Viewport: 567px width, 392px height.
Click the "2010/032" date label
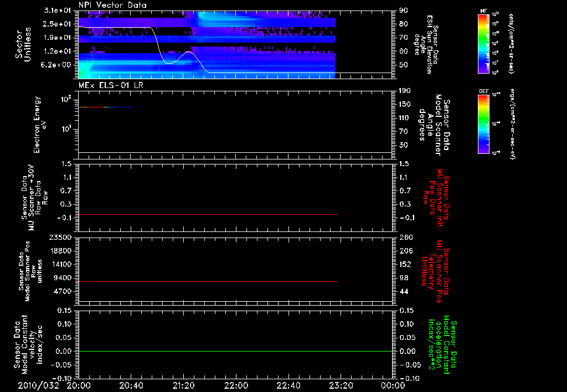click(x=38, y=385)
